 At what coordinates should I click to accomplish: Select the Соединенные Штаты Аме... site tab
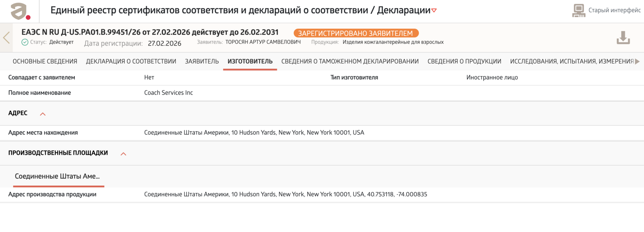tap(58, 176)
